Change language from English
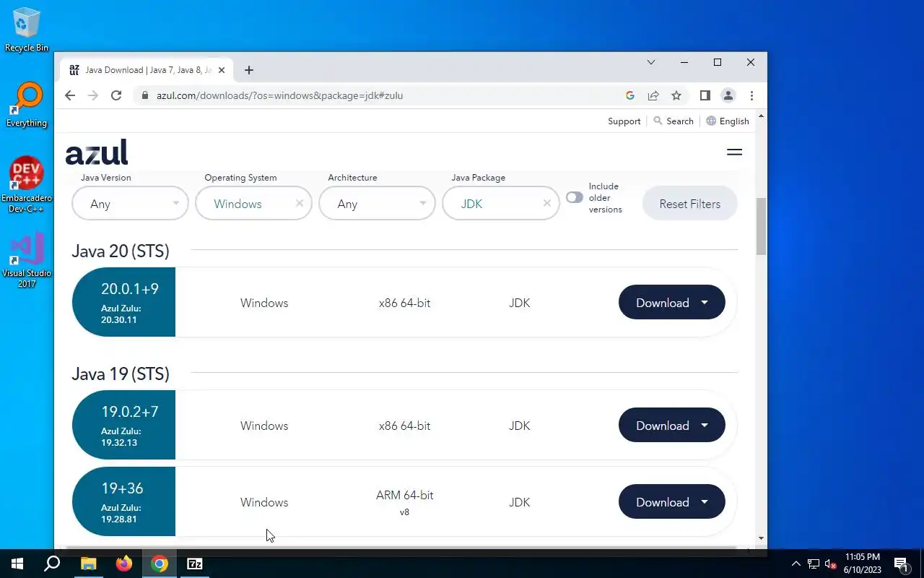Viewport: 924px width, 578px height. point(728,121)
